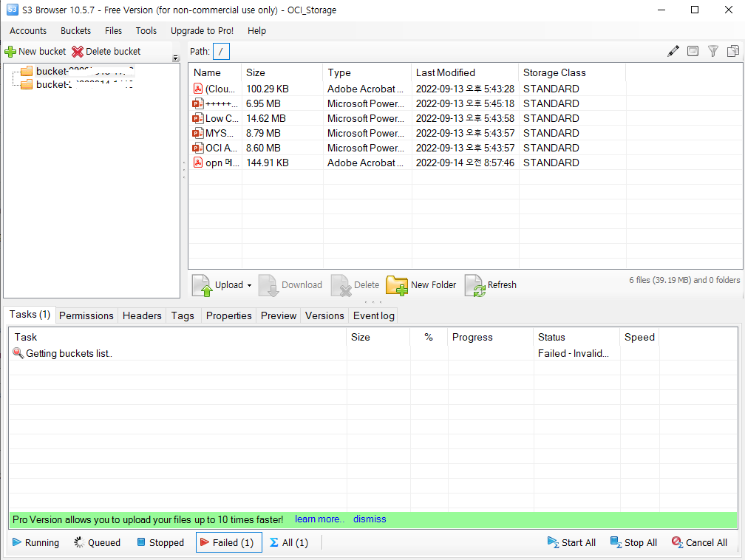
Task: Switch to the Headers tab
Action: (142, 316)
